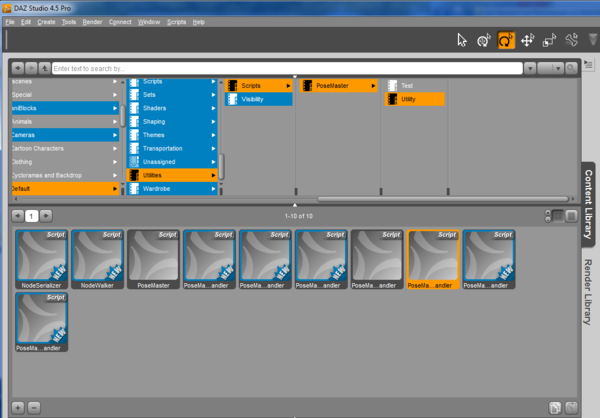Switch to the Render Library tab

click(589, 292)
